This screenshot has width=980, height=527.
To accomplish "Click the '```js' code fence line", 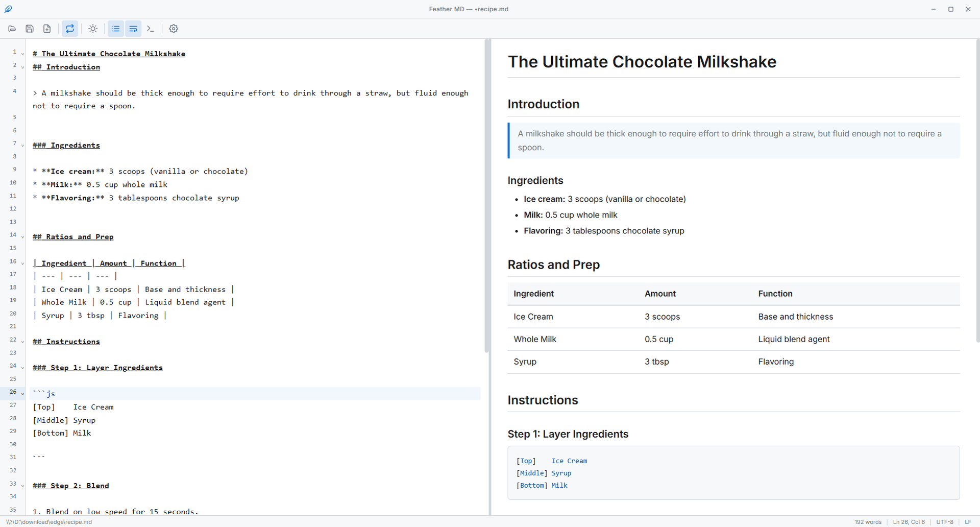I will pos(44,394).
